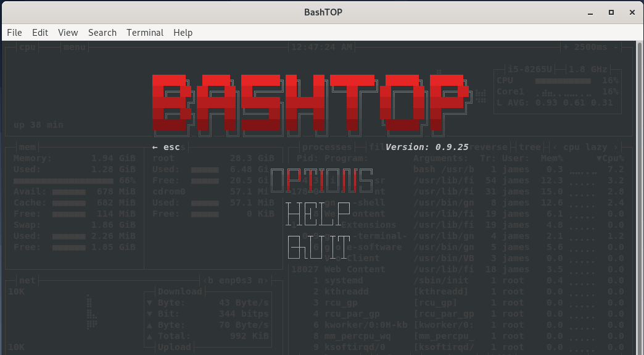This screenshot has height=355, width=644.
Task: Click the Version: 0.9.25 text
Action: pos(427,147)
